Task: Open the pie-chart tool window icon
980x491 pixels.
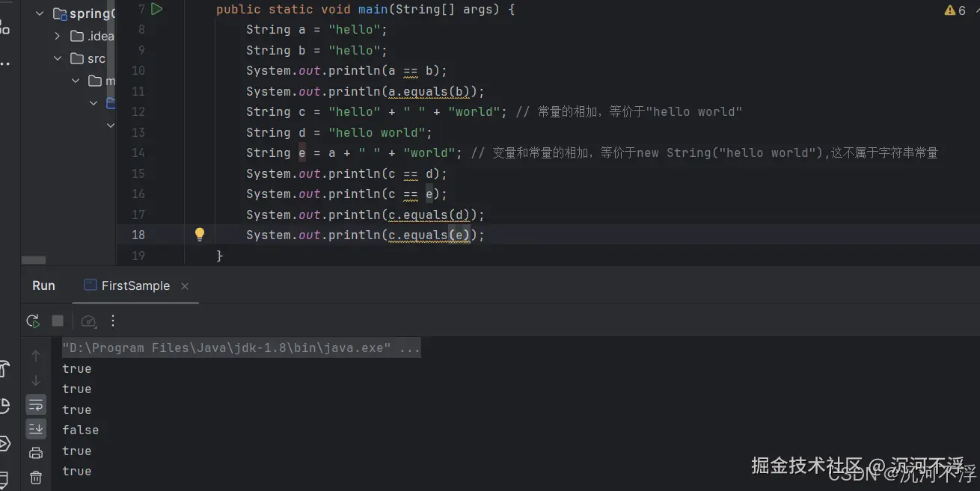Action: (x=4, y=406)
